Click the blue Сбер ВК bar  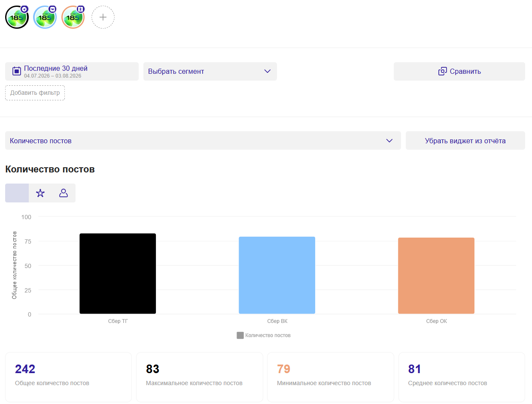277,275
